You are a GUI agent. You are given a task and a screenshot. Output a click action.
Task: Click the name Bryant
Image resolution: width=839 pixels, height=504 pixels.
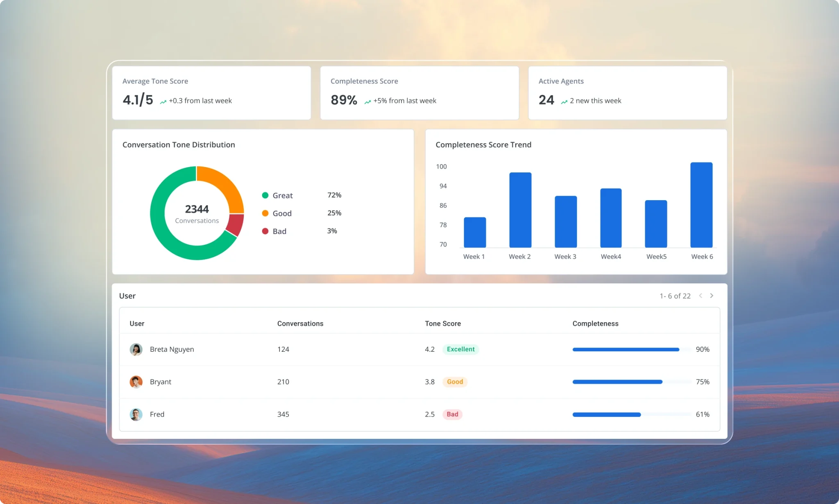pyautogui.click(x=160, y=382)
